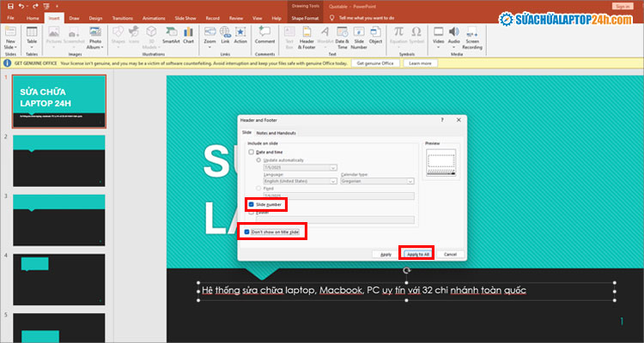Screen dimensions: 644x343
Task: Close the Header and Footer dialog
Action: click(459, 120)
